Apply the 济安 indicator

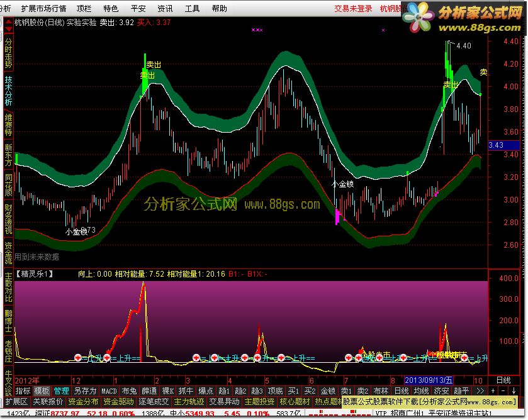(x=441, y=390)
